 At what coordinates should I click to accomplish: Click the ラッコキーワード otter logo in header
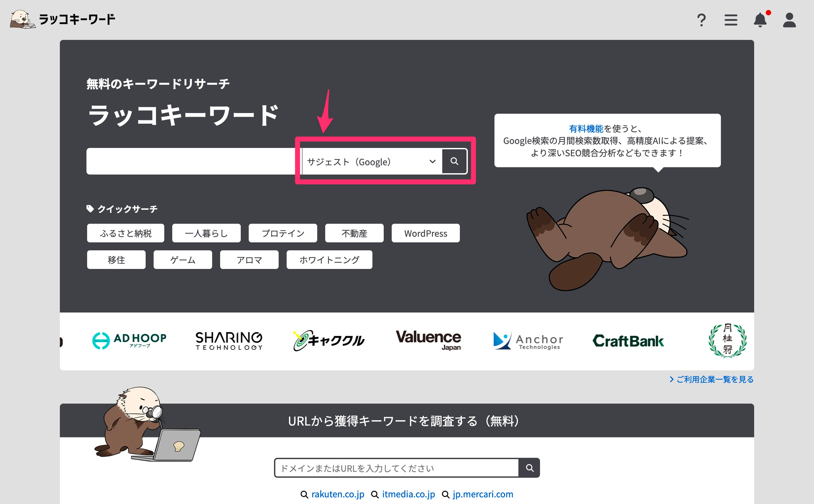click(63, 19)
